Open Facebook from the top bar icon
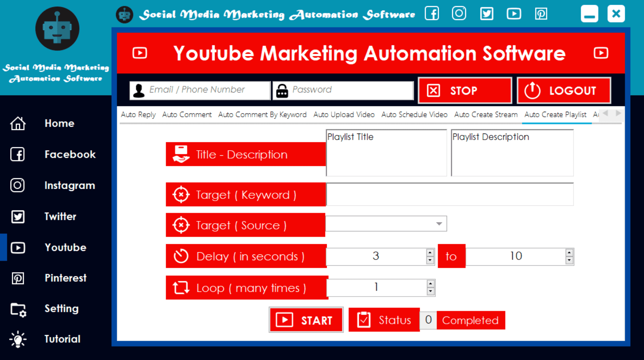 point(432,13)
